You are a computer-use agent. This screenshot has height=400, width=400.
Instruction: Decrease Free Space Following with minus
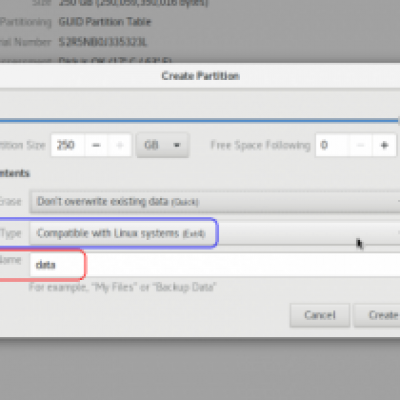[x=361, y=145]
